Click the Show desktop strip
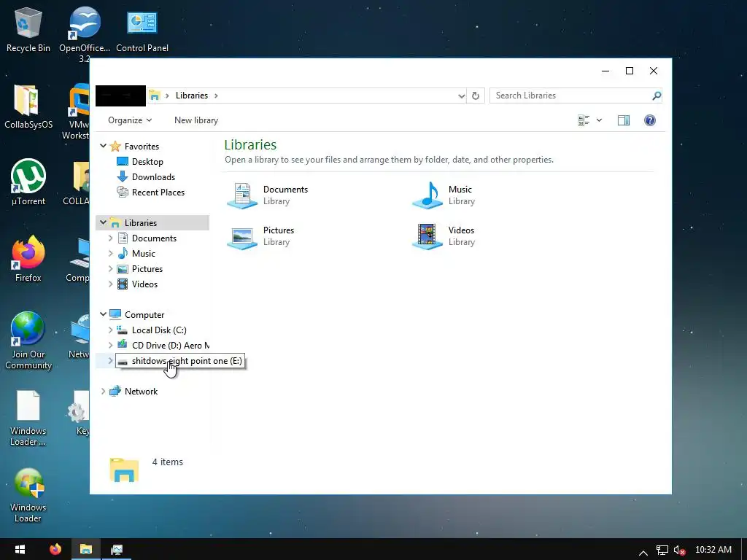Image resolution: width=747 pixels, height=560 pixels. 744,549
